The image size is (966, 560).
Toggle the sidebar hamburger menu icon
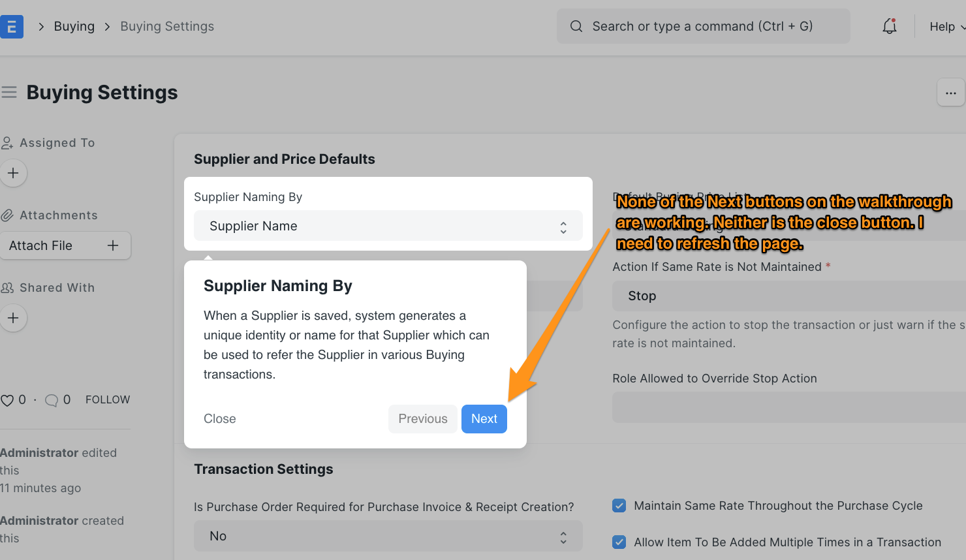point(9,93)
